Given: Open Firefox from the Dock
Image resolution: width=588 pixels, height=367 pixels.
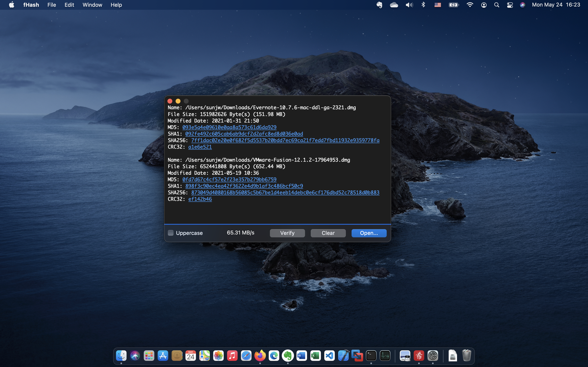Looking at the screenshot, I should [x=260, y=355].
